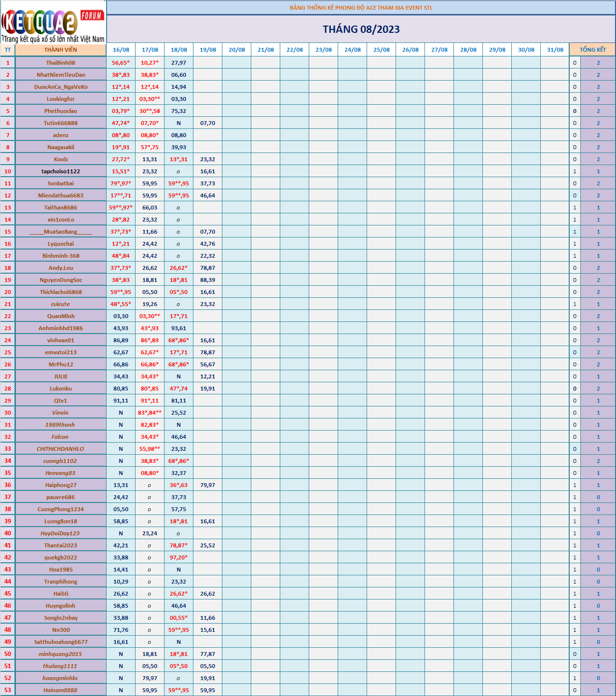The width and height of the screenshot is (616, 696).
Task: Select member name Vinvin
Action: click(60, 413)
